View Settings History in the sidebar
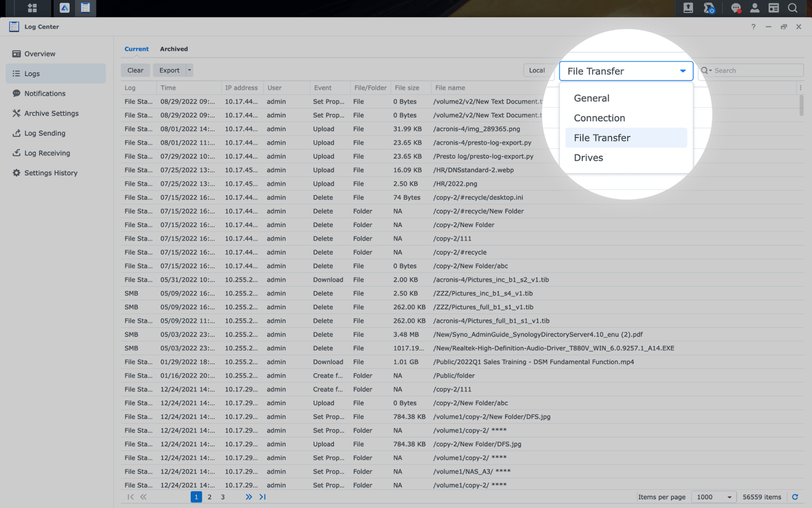Image resolution: width=812 pixels, height=508 pixels. click(50, 173)
